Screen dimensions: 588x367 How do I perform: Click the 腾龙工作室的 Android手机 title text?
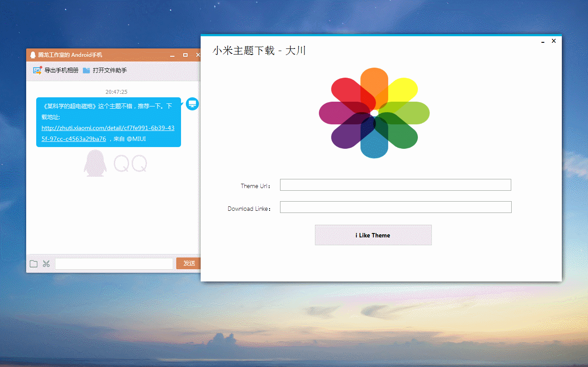pyautogui.click(x=70, y=55)
